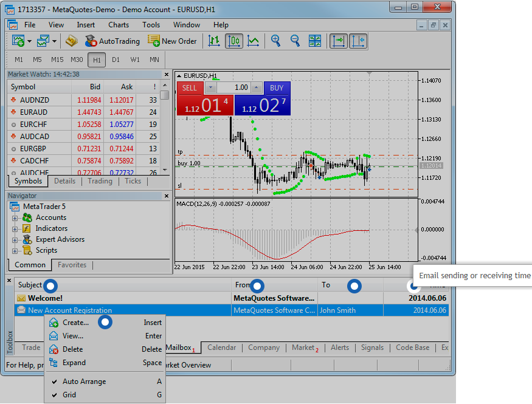Screen dimensions: 532x404
Task: Select the M30 timeframe
Action: 77,60
